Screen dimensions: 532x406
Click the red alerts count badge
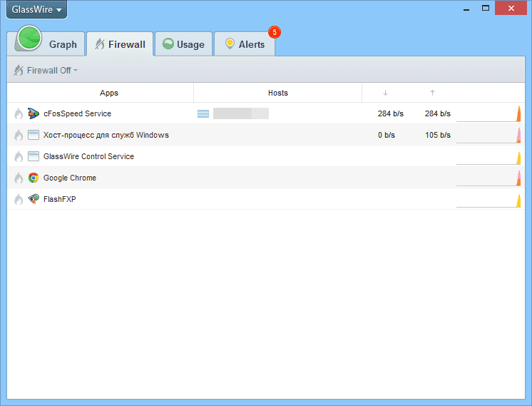pyautogui.click(x=274, y=32)
